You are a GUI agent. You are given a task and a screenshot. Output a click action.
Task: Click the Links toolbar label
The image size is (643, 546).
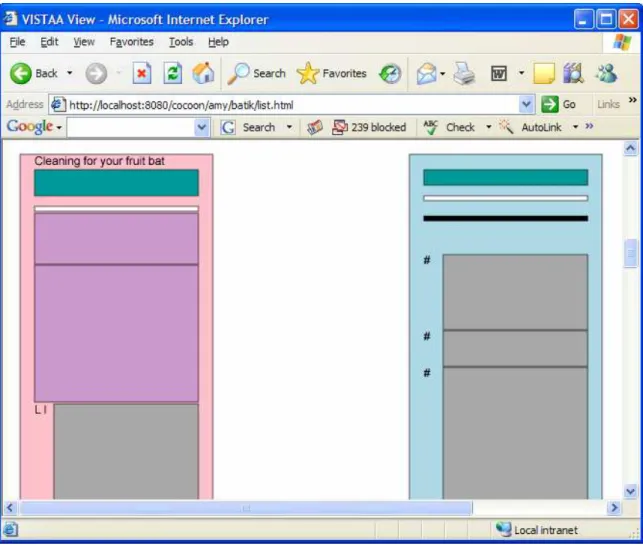click(x=609, y=105)
